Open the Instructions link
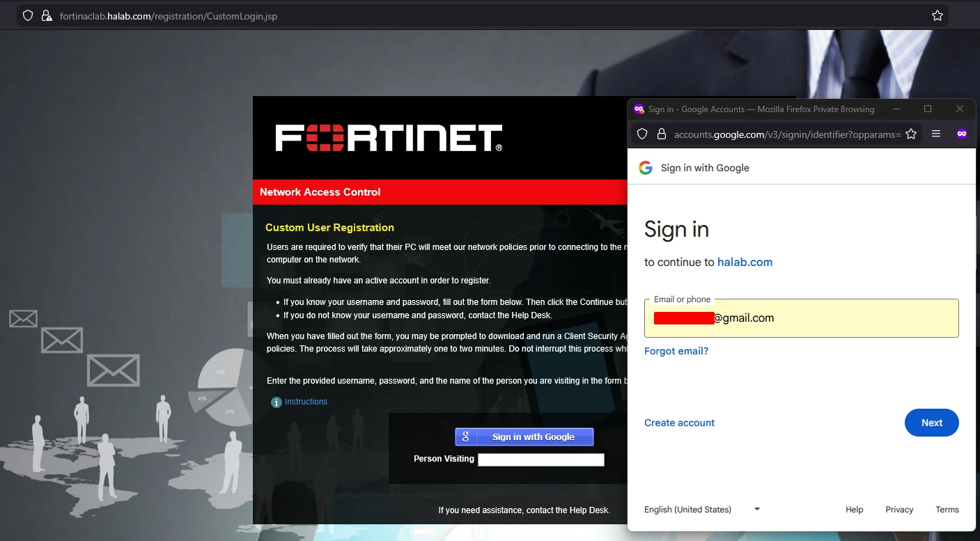 [x=306, y=402]
